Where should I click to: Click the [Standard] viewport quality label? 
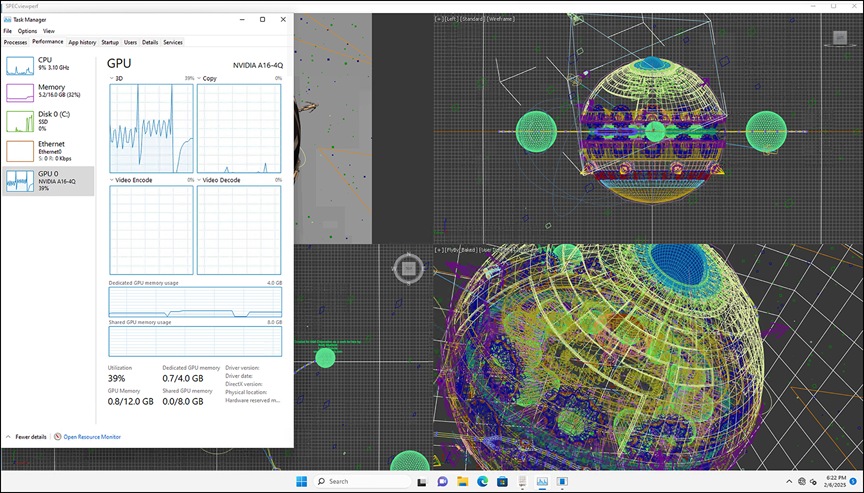[473, 19]
